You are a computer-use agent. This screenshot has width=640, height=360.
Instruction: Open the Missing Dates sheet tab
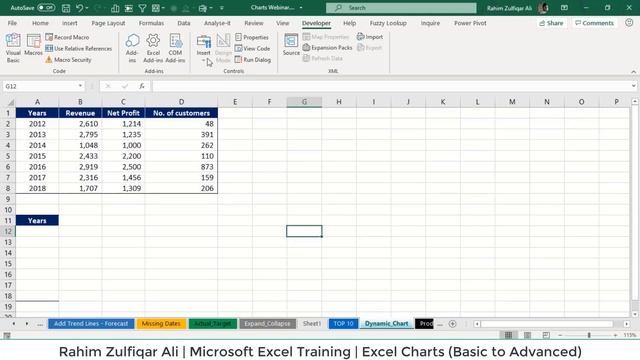coord(161,324)
